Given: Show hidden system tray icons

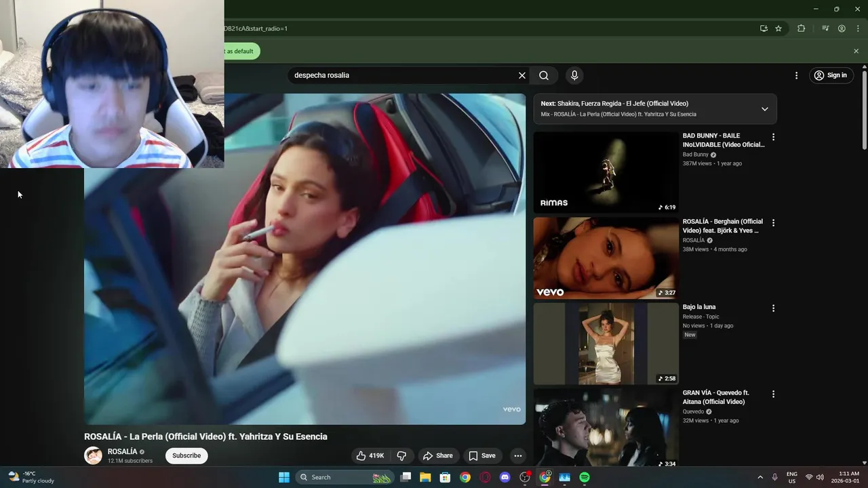Looking at the screenshot, I should pos(760,477).
